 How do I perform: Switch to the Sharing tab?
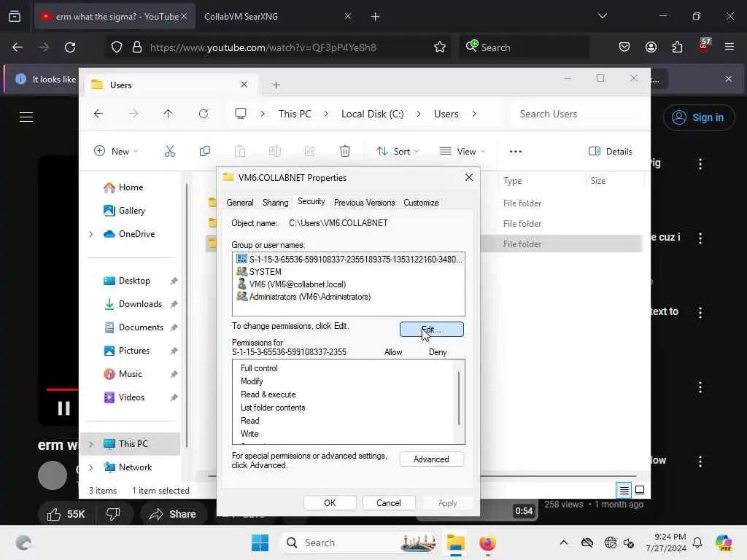[275, 203]
